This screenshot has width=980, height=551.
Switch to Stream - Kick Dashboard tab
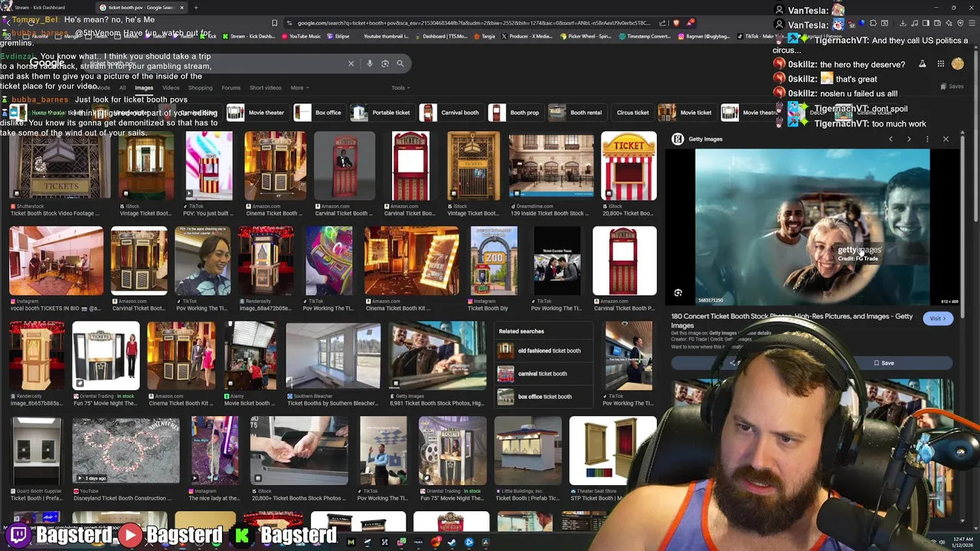[40, 8]
